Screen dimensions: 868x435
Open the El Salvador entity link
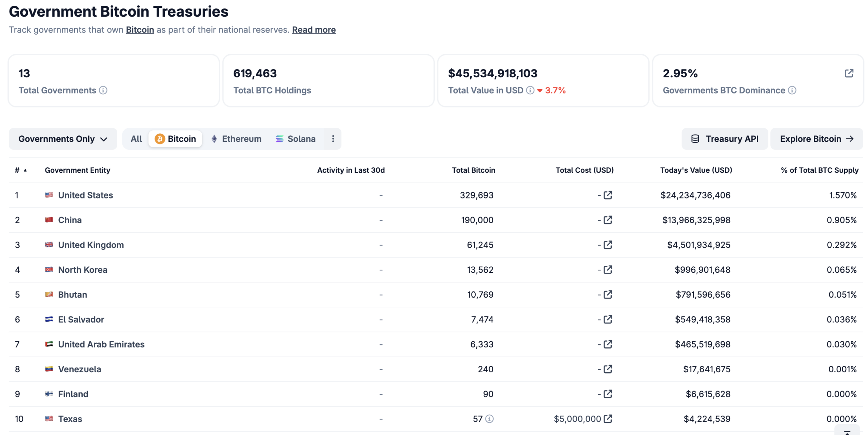pos(81,319)
